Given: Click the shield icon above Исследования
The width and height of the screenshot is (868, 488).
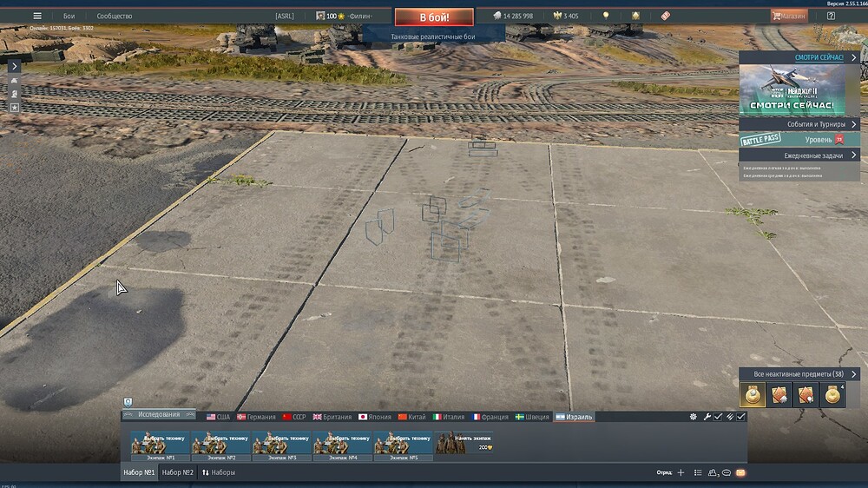Looking at the screenshot, I should pyautogui.click(x=128, y=403).
